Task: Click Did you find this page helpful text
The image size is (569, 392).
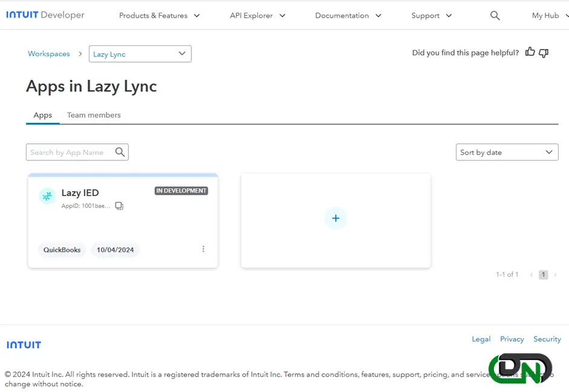Action: (465, 53)
